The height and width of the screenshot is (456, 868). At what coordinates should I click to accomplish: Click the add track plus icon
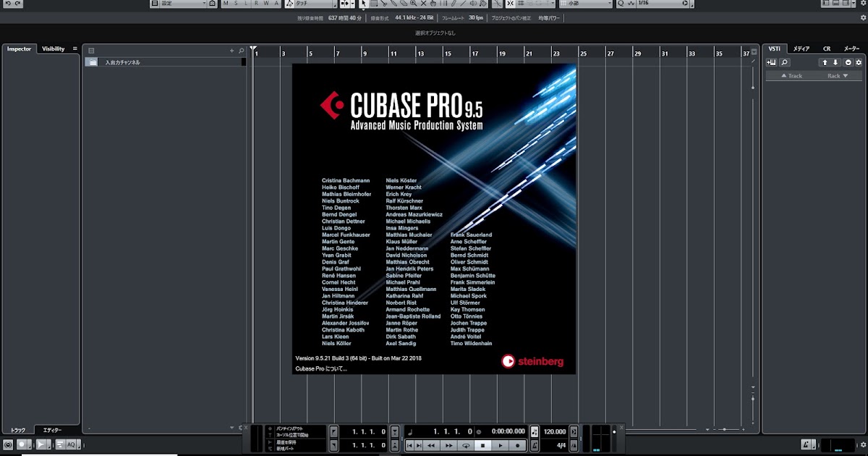232,51
